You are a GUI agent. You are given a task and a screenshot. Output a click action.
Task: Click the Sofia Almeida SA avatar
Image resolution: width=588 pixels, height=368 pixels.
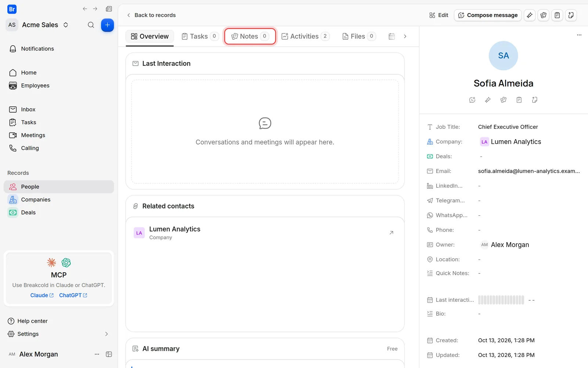click(x=503, y=56)
